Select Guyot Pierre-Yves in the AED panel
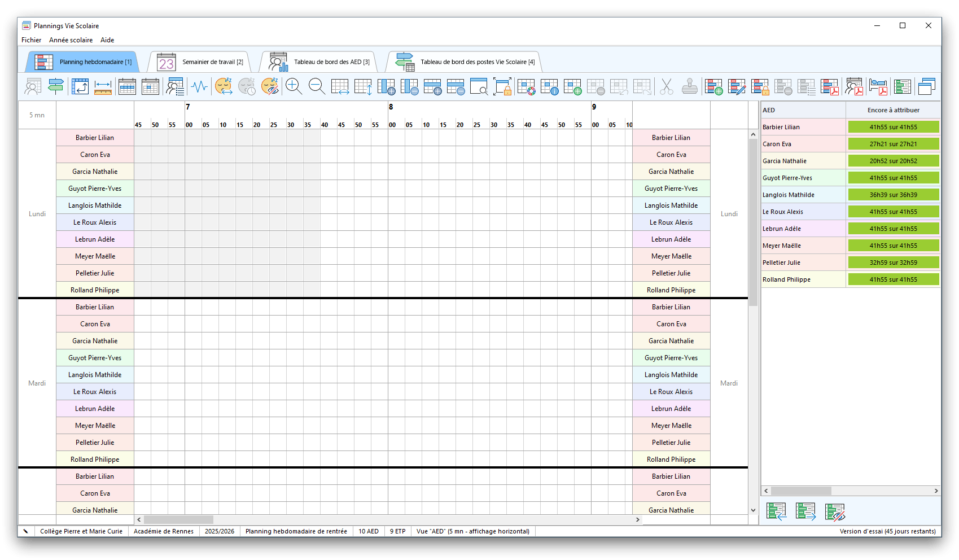 click(x=787, y=178)
